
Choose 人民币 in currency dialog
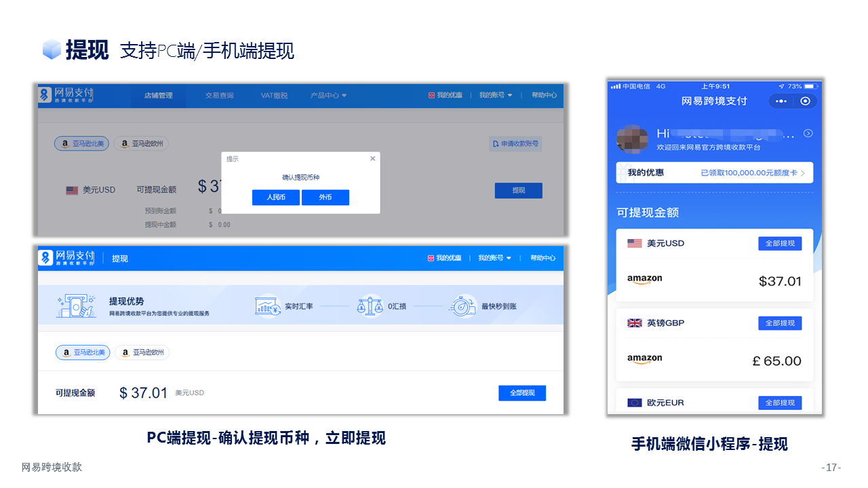pos(275,197)
